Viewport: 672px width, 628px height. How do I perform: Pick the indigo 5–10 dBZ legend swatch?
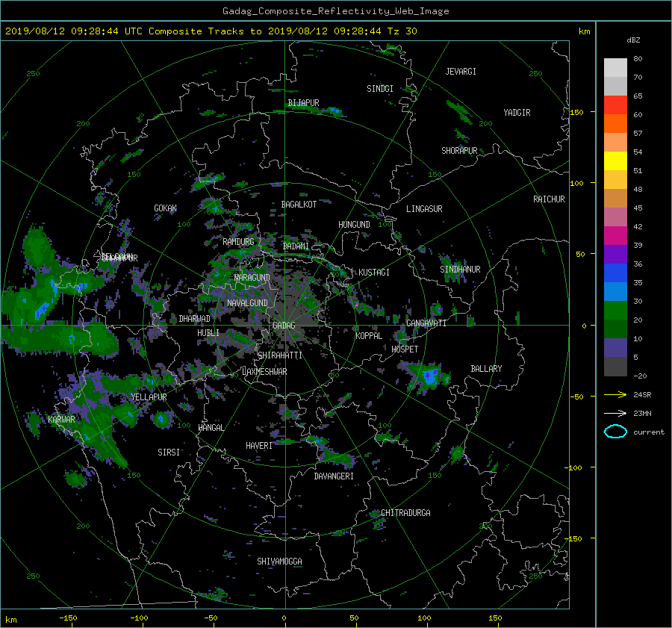615,348
